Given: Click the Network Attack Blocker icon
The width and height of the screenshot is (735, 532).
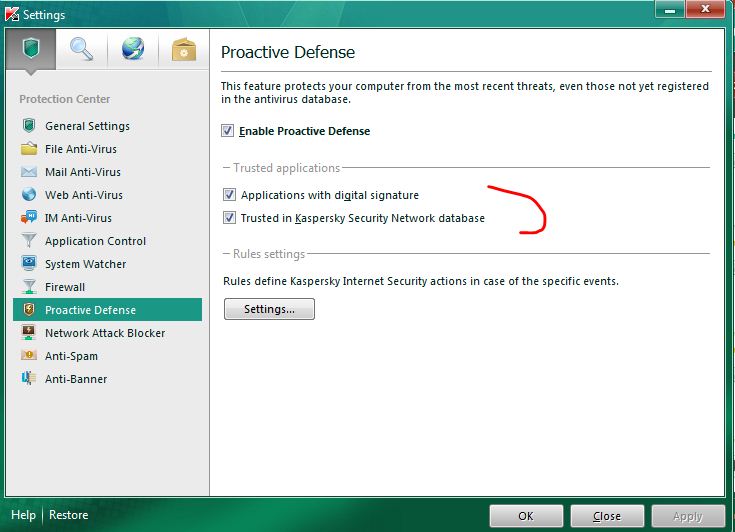Looking at the screenshot, I should tap(29, 332).
